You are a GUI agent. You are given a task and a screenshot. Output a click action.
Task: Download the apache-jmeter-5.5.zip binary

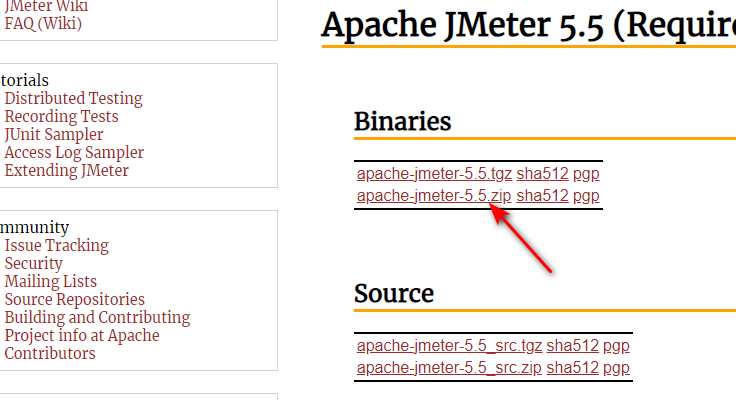[x=434, y=195]
